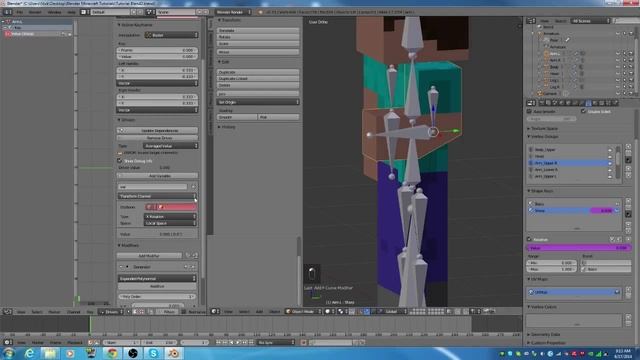Open the Window menu
The width and height of the screenshot is (640, 360).
54,12
